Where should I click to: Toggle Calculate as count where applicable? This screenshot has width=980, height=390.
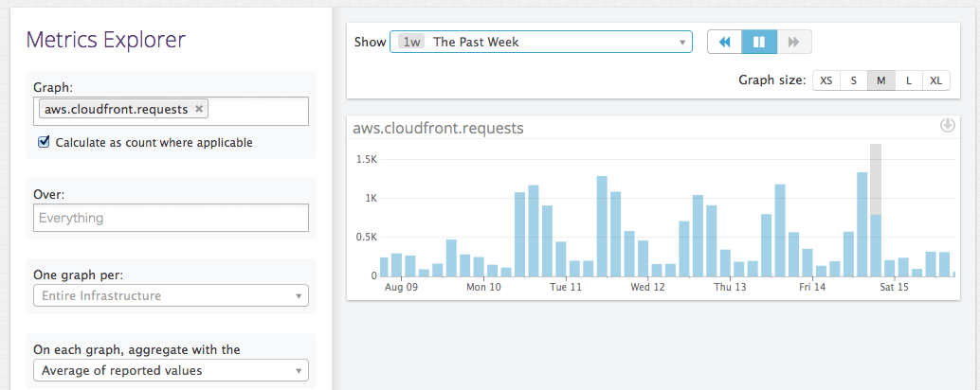click(44, 142)
